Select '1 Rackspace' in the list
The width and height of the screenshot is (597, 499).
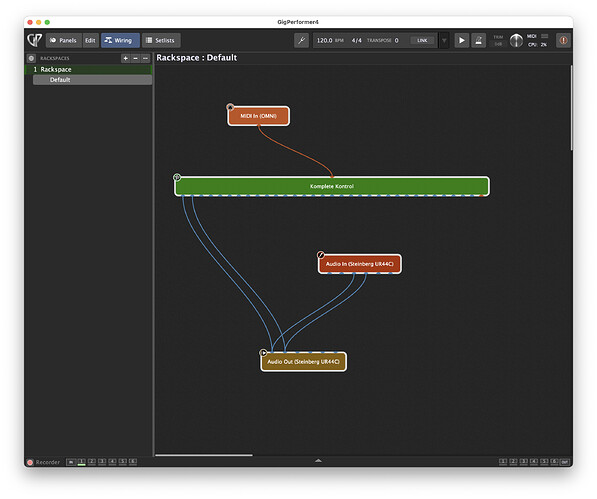(88, 69)
